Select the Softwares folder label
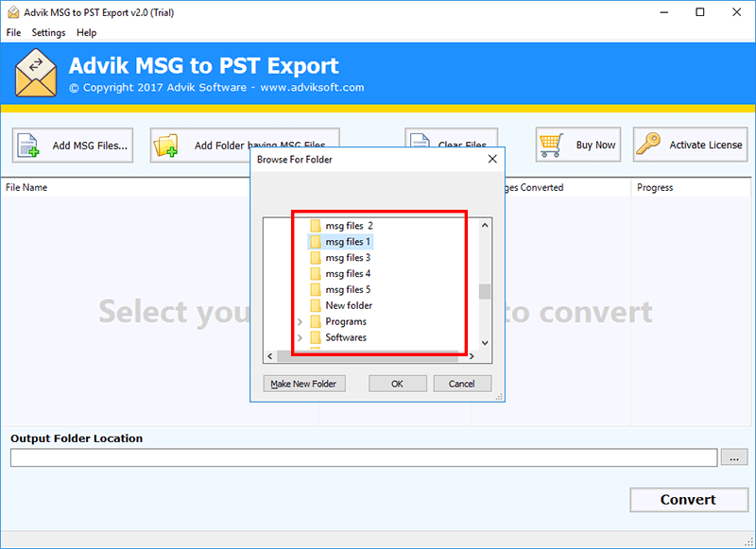This screenshot has width=756, height=549. pyautogui.click(x=346, y=337)
